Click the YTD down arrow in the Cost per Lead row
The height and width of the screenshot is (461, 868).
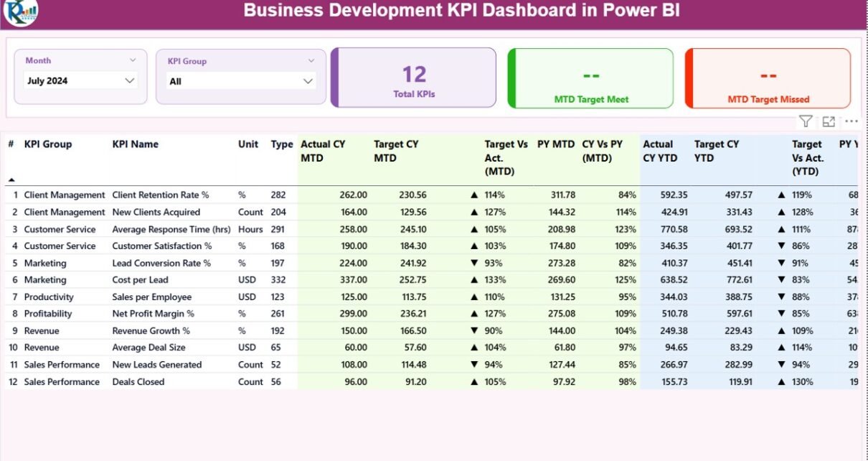(782, 280)
